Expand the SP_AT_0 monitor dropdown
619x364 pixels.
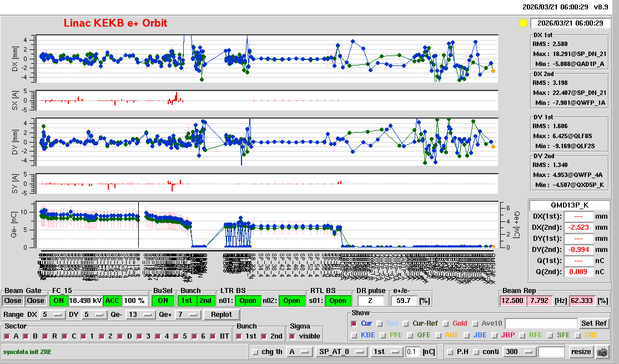[x=341, y=352]
